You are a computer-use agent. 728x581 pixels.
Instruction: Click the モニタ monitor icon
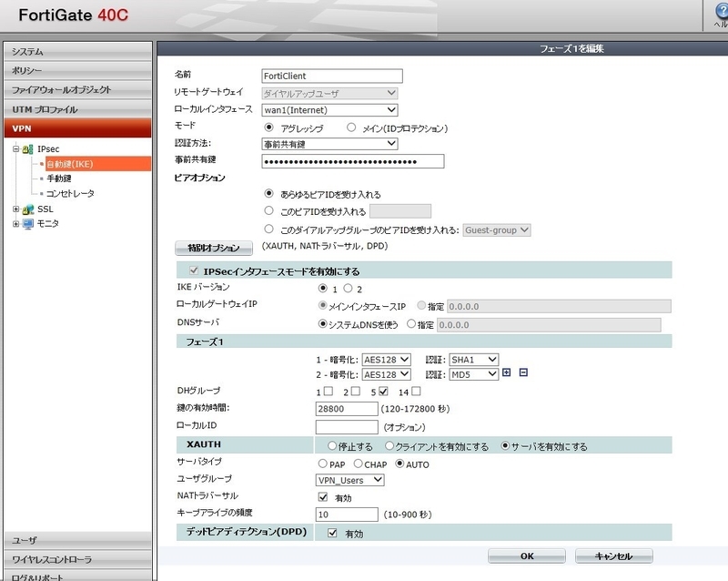pos(28,224)
